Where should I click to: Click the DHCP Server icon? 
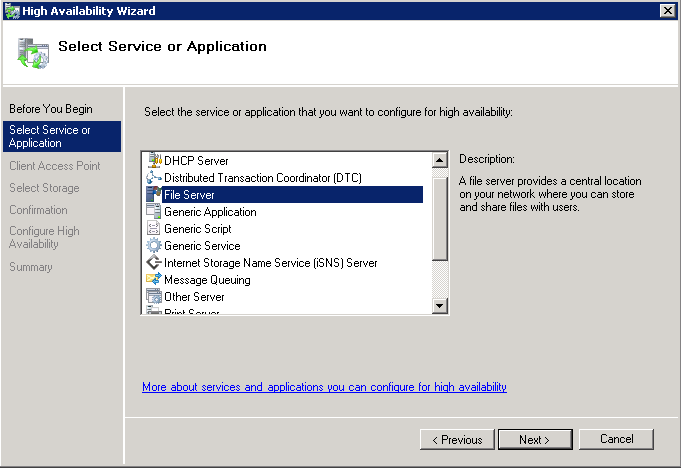point(154,161)
